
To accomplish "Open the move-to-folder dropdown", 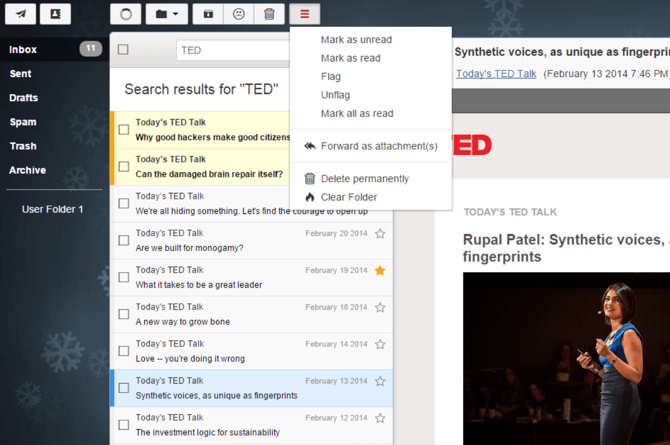I will [x=167, y=14].
